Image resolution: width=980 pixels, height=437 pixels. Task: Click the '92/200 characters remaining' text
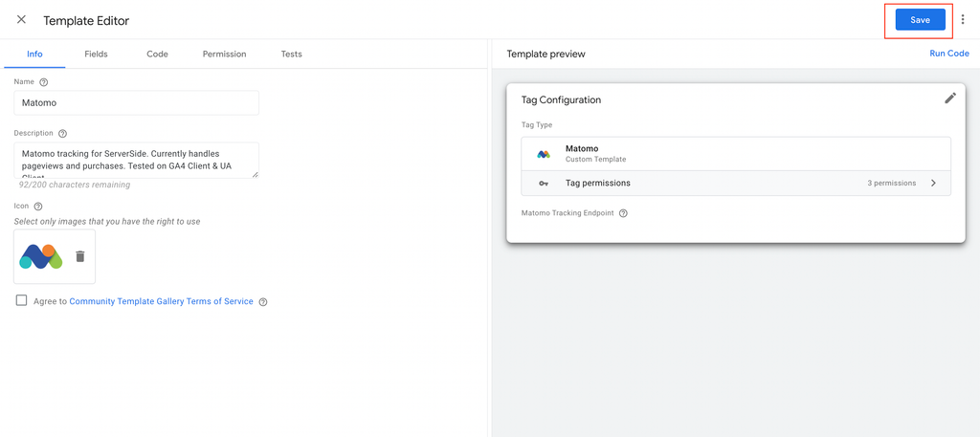[75, 185]
